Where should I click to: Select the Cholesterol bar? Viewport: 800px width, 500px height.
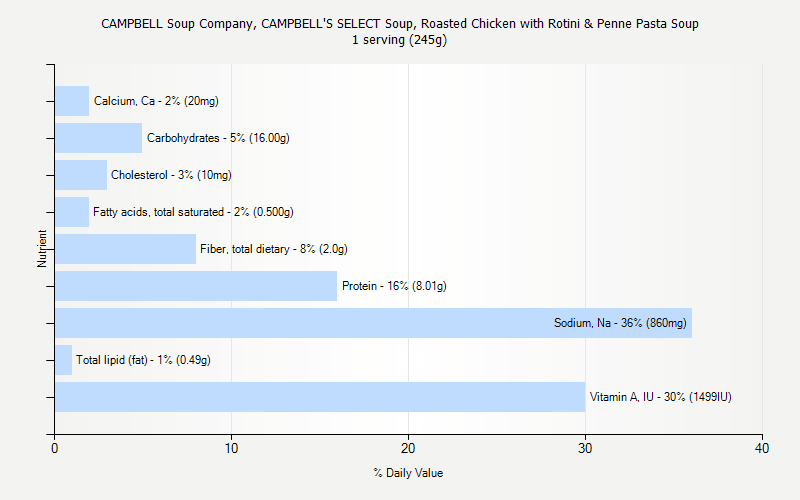point(81,175)
